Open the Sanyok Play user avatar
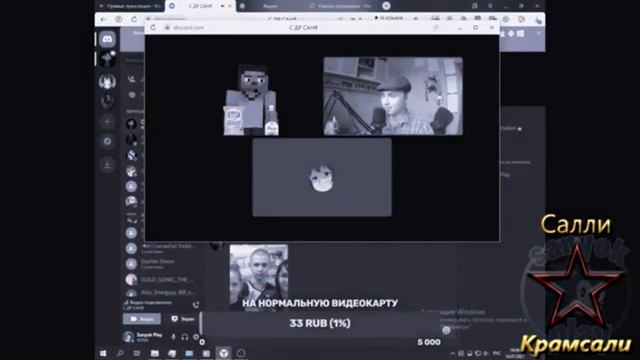640x360 pixels. [x=129, y=337]
